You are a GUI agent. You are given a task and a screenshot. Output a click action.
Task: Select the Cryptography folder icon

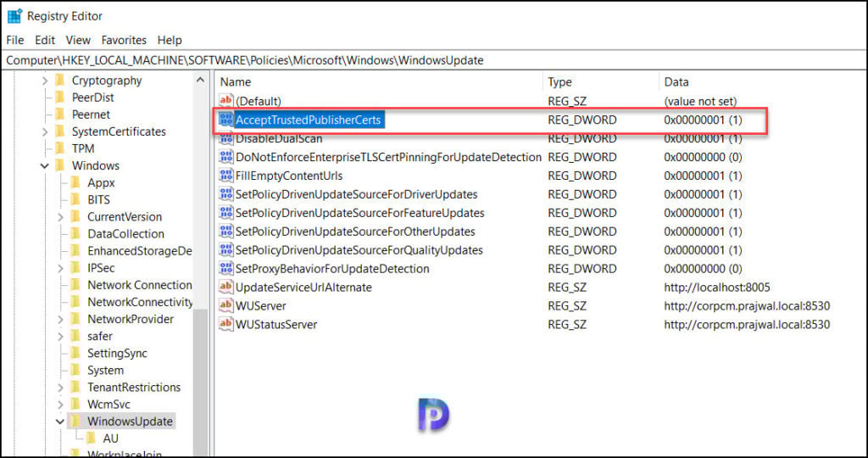(60, 81)
